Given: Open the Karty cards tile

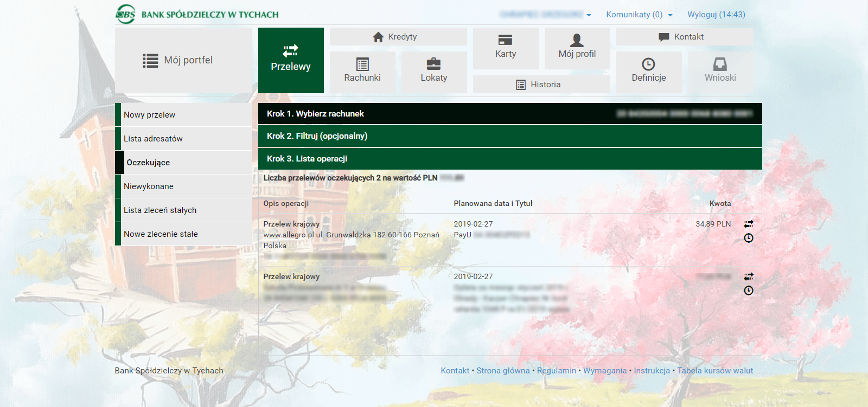Looking at the screenshot, I should click(506, 48).
